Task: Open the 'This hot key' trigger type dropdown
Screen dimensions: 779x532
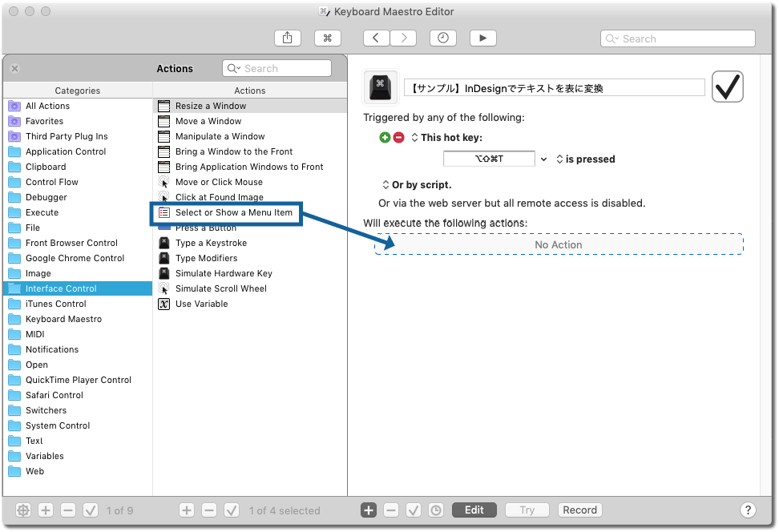Action: tap(414, 138)
